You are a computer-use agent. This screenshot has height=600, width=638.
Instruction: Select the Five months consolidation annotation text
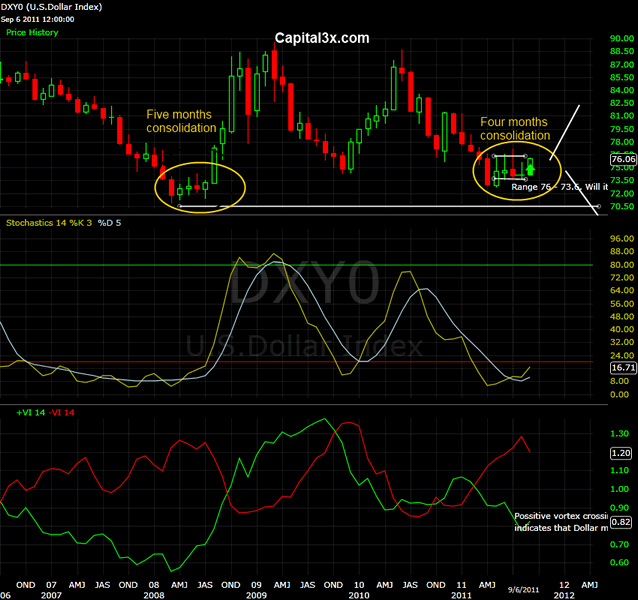(x=181, y=121)
